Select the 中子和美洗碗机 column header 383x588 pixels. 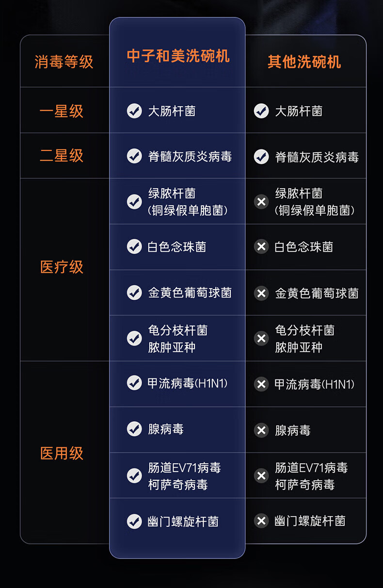[x=178, y=56]
